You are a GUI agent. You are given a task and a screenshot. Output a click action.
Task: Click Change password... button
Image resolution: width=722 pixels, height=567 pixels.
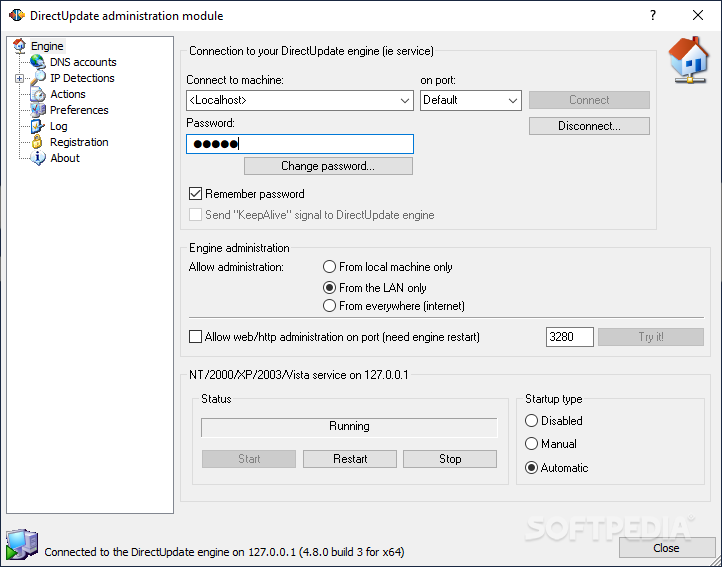point(328,166)
